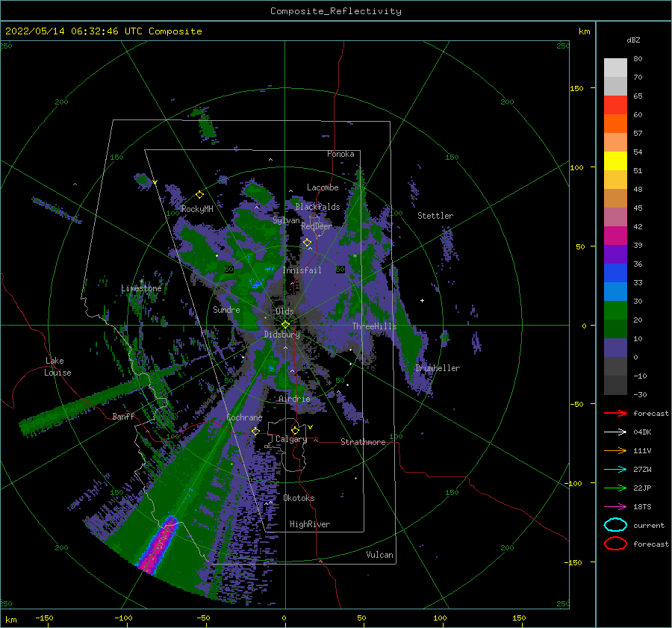The image size is (672, 628).
Task: Select the Vulcan city label
Action: [380, 555]
